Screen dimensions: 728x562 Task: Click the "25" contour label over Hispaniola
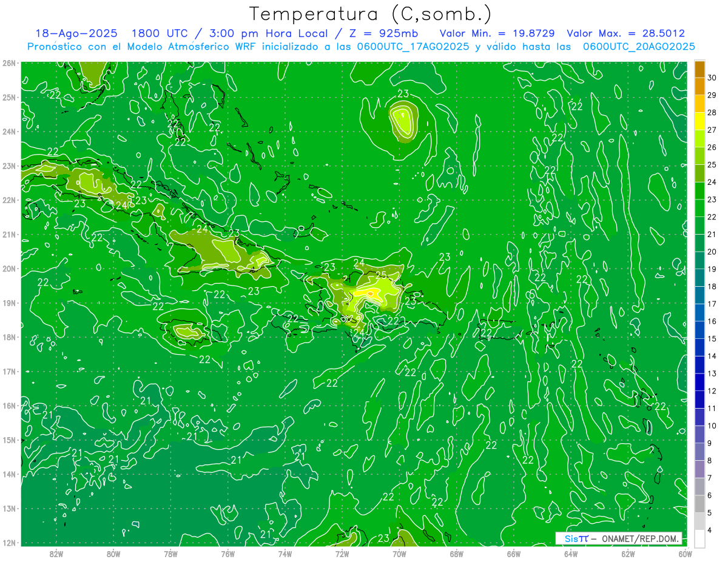coord(381,275)
